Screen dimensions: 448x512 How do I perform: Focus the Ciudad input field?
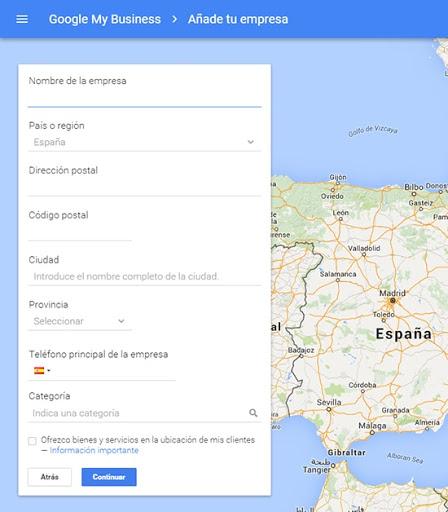tap(145, 276)
